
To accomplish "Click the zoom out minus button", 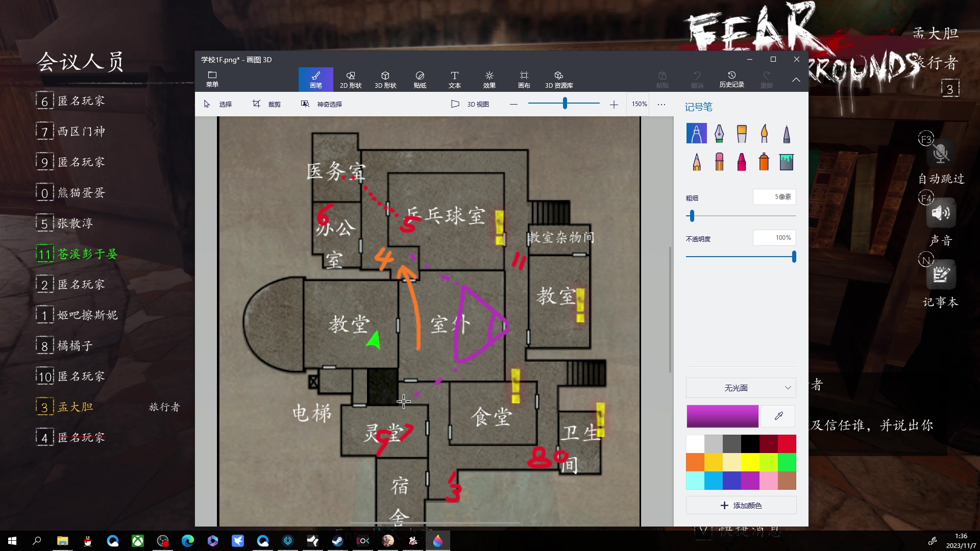I will 513,104.
